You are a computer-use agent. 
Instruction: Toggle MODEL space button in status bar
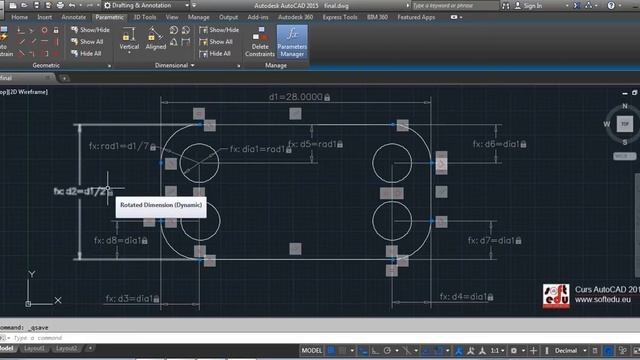pyautogui.click(x=311, y=351)
